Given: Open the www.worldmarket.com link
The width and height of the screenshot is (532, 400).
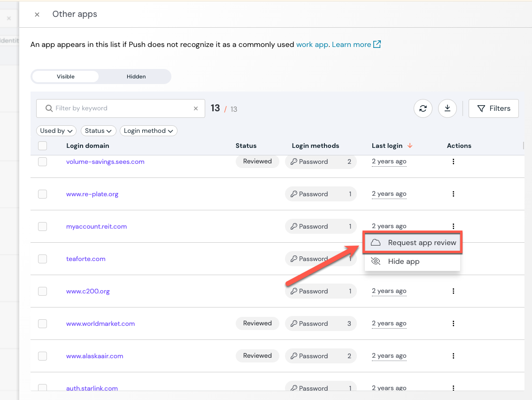Looking at the screenshot, I should [100, 323].
